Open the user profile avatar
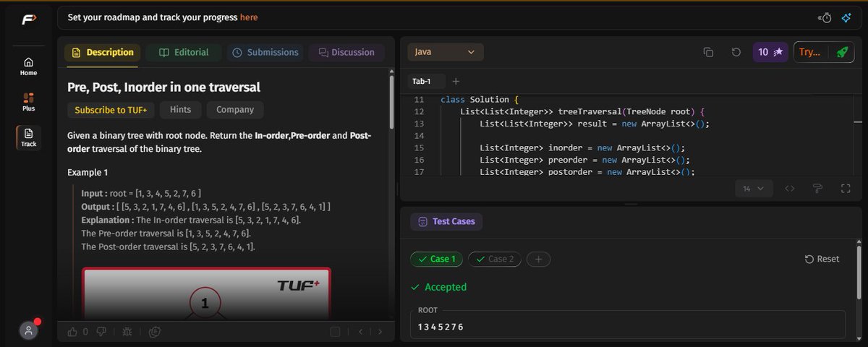The width and height of the screenshot is (868, 347). [28, 330]
